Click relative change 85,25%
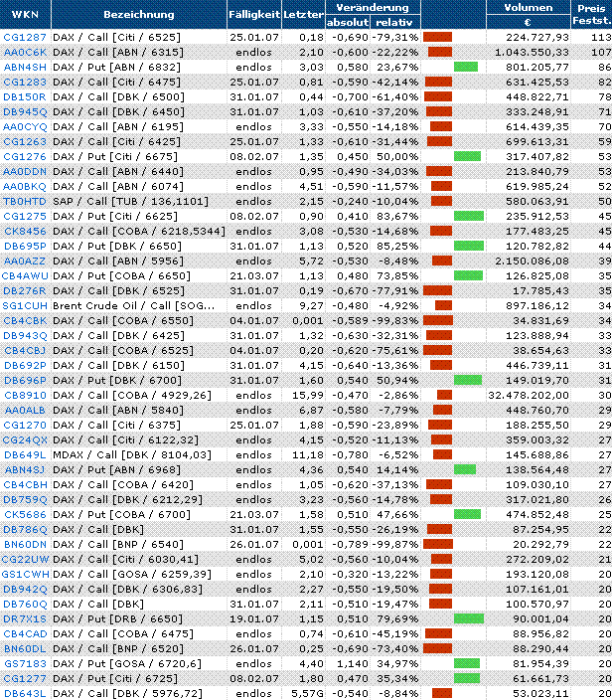Viewport: 612px width, 700px height. pos(397,246)
